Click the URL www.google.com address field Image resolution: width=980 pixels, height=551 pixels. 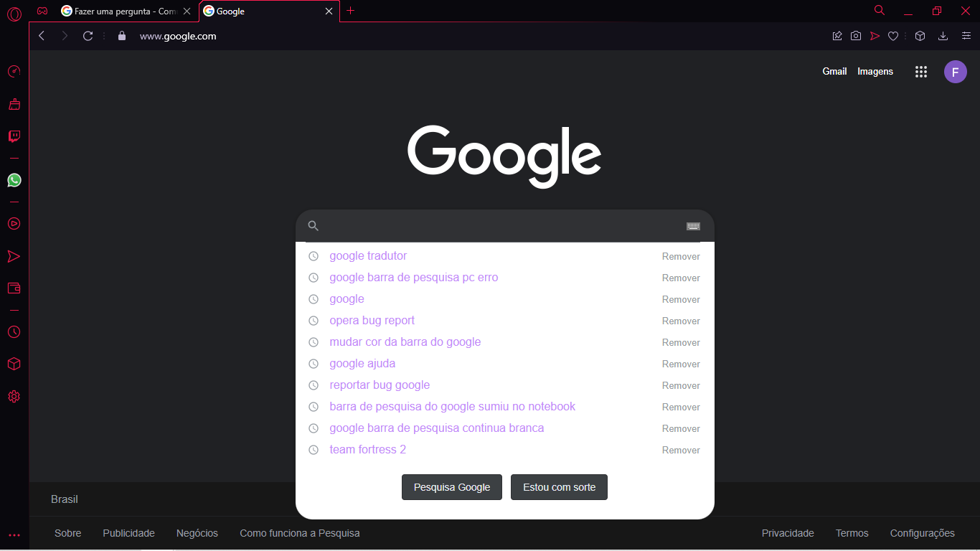coord(178,36)
